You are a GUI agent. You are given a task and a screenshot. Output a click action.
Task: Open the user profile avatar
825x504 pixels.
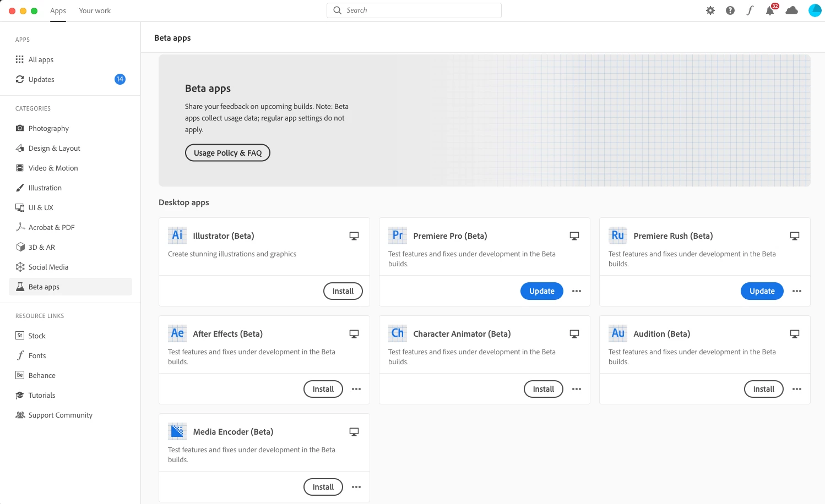(815, 10)
